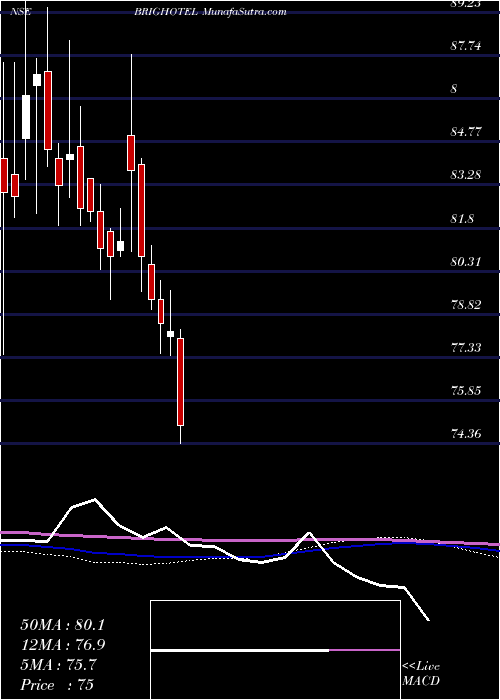Click the 77.33 price axis label

(466, 347)
